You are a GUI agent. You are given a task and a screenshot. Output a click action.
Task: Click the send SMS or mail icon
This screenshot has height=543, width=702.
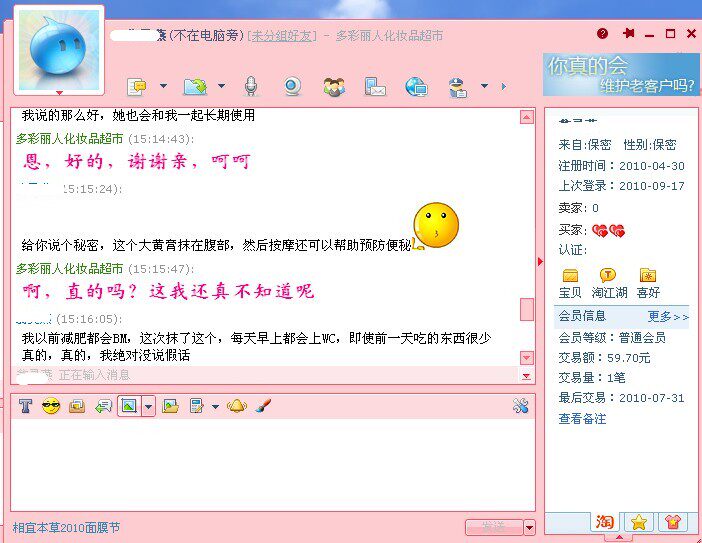[375, 86]
